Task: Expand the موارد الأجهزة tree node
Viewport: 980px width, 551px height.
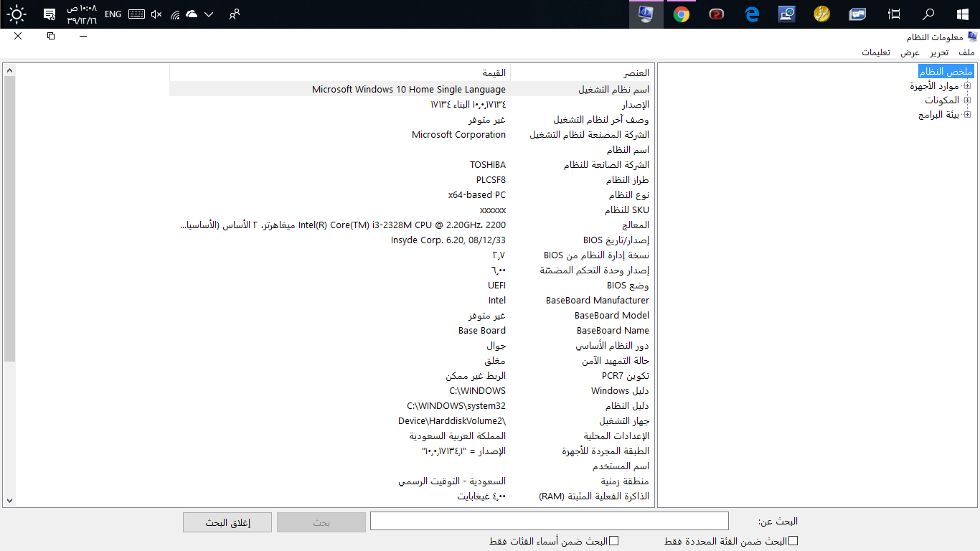Action: click(967, 86)
